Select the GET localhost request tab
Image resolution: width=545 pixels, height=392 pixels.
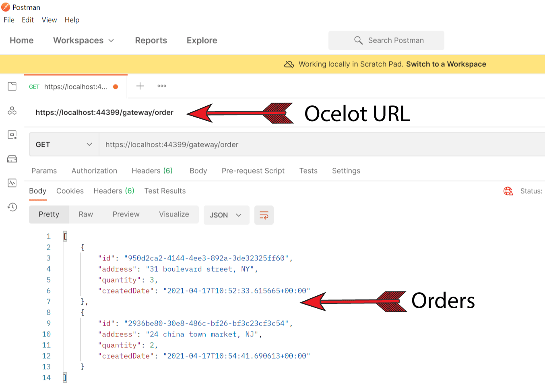coord(76,87)
